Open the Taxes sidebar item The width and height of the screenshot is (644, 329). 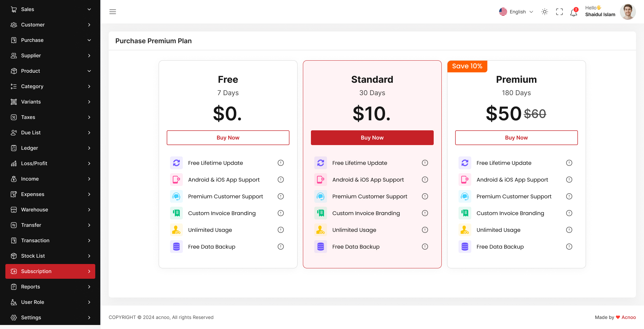tap(28, 117)
